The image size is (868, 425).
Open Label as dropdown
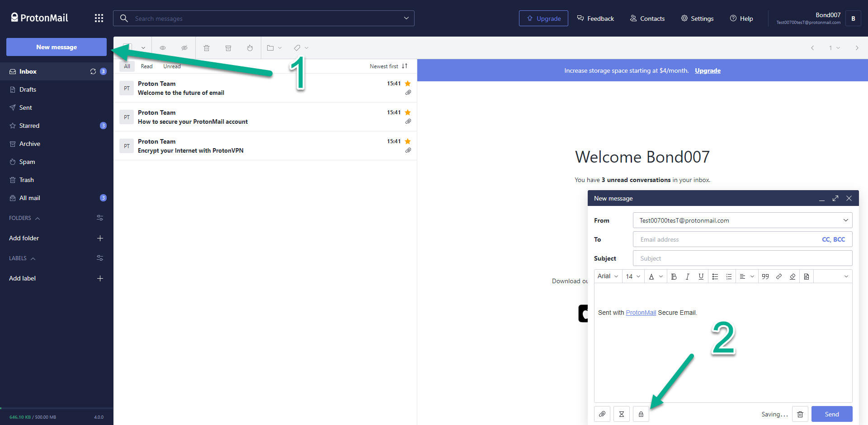301,48
